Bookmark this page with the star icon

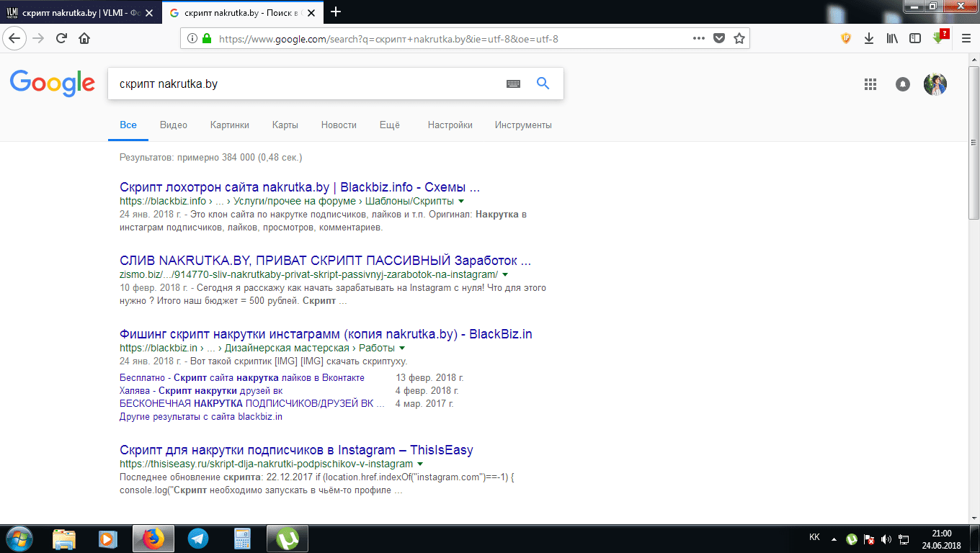(739, 39)
